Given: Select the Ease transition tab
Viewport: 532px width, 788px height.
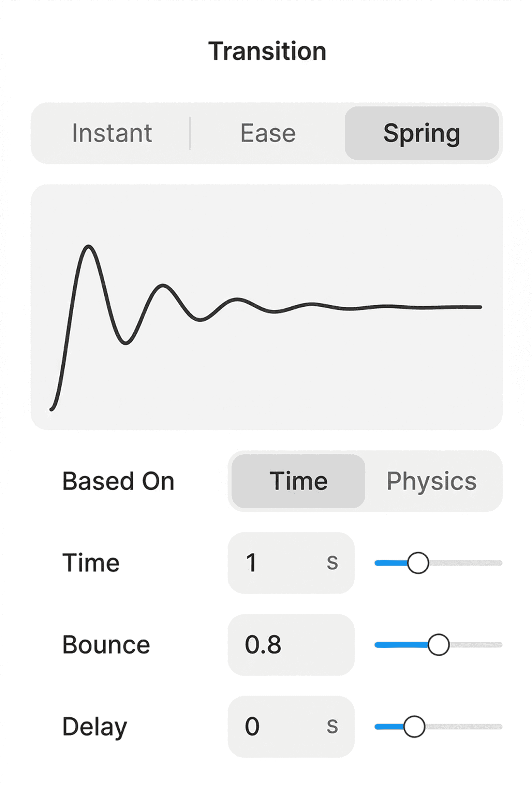Looking at the screenshot, I should [268, 133].
